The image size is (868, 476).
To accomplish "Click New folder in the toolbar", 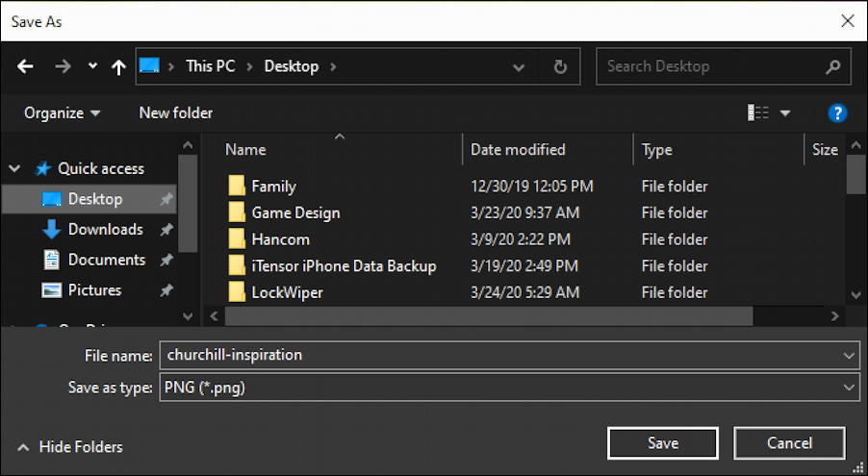I will [x=176, y=113].
